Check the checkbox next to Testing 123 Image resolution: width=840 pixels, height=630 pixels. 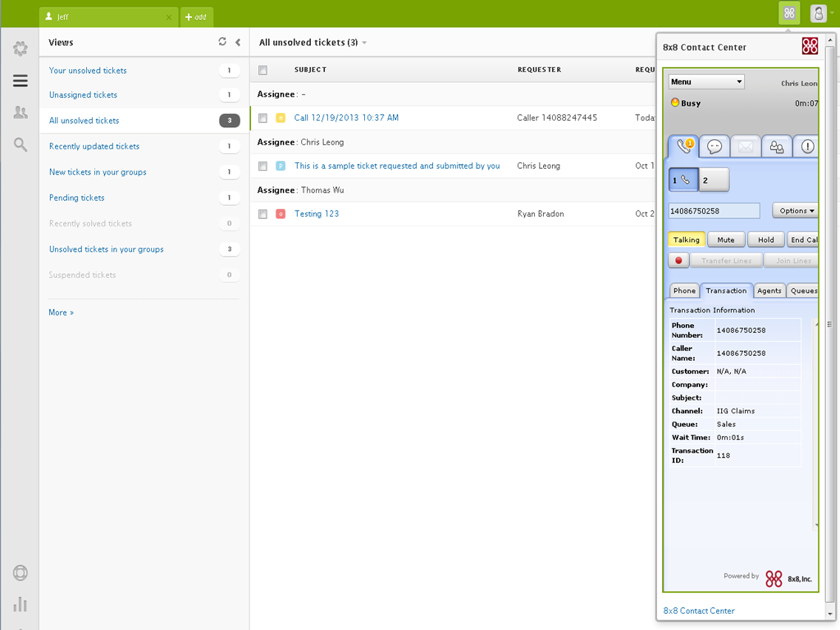262,213
